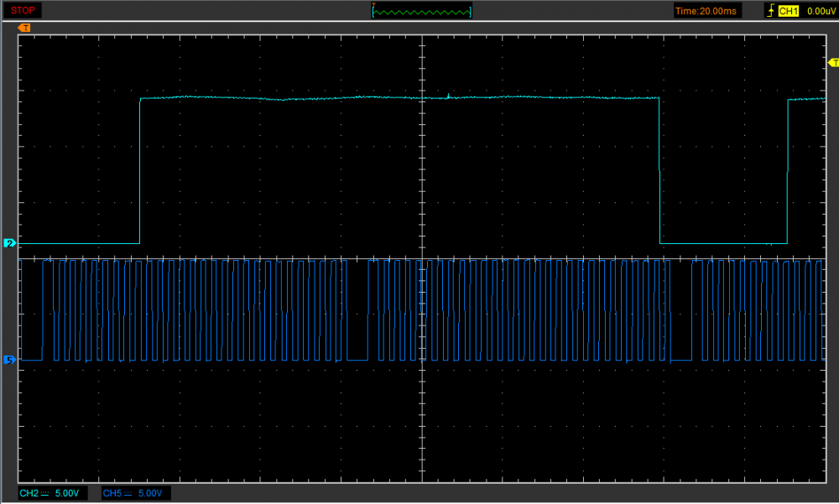Click the CH2 DC coupling symbol
This screenshot has width=839, height=504.
46,493
